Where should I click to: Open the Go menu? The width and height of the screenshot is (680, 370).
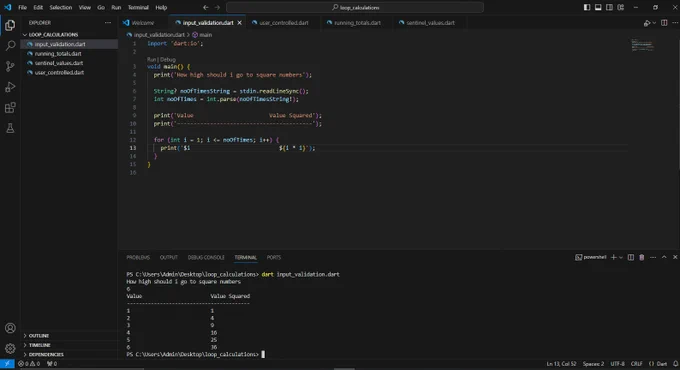click(101, 7)
